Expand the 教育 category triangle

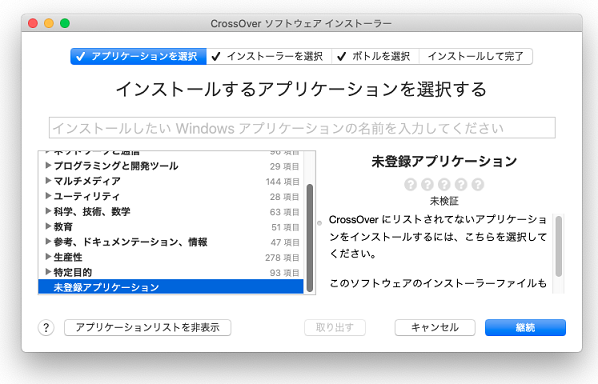pos(48,227)
